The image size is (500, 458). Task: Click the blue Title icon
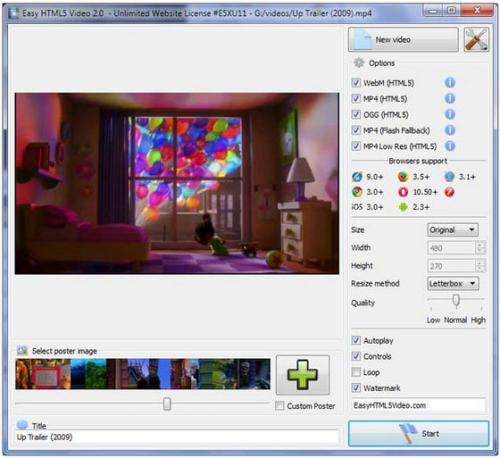[22, 425]
